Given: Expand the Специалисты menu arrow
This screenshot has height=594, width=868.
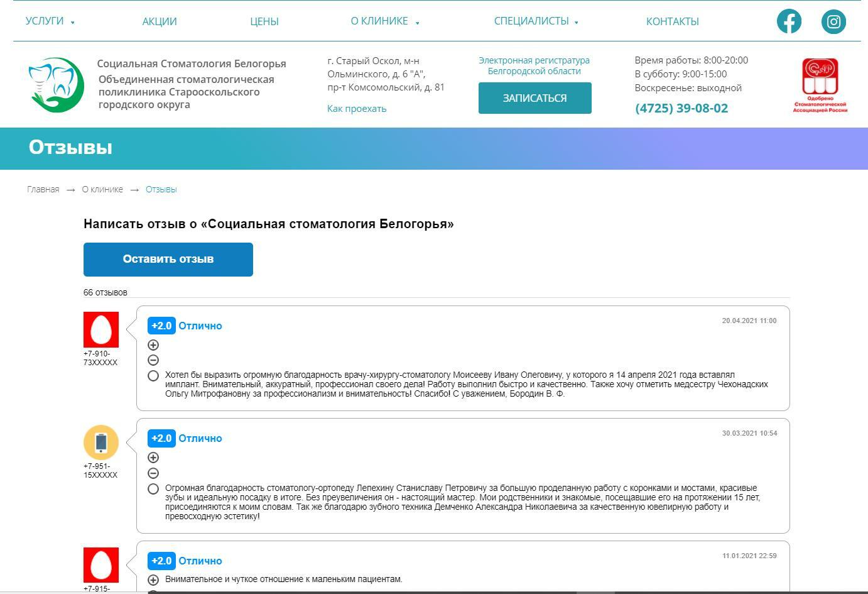Looking at the screenshot, I should (577, 23).
